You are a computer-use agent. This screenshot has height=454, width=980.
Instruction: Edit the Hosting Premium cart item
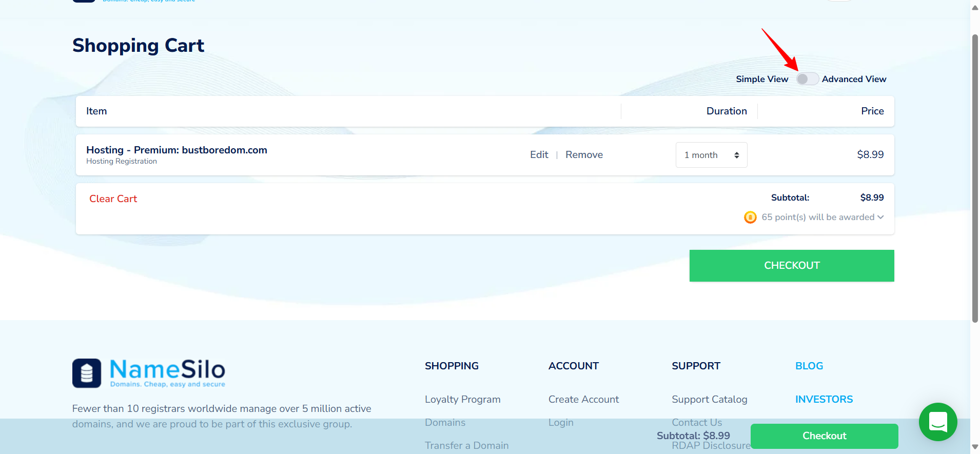(x=539, y=154)
